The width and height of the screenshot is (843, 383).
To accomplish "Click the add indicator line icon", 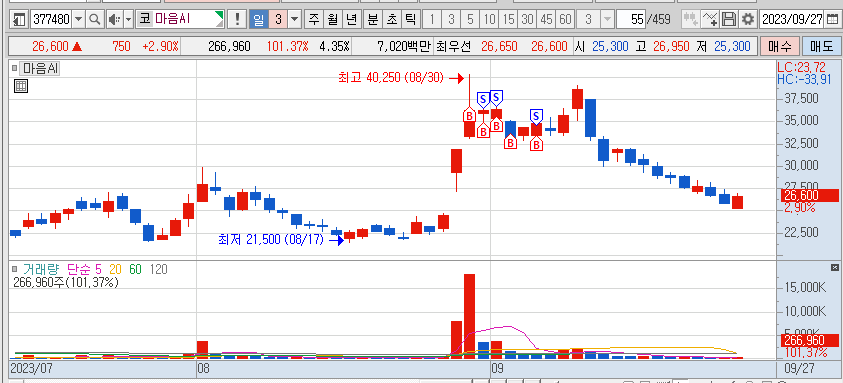I will [710, 20].
